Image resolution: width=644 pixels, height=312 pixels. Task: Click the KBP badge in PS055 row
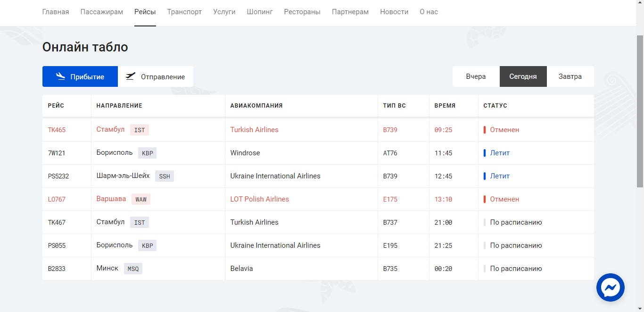(x=148, y=245)
